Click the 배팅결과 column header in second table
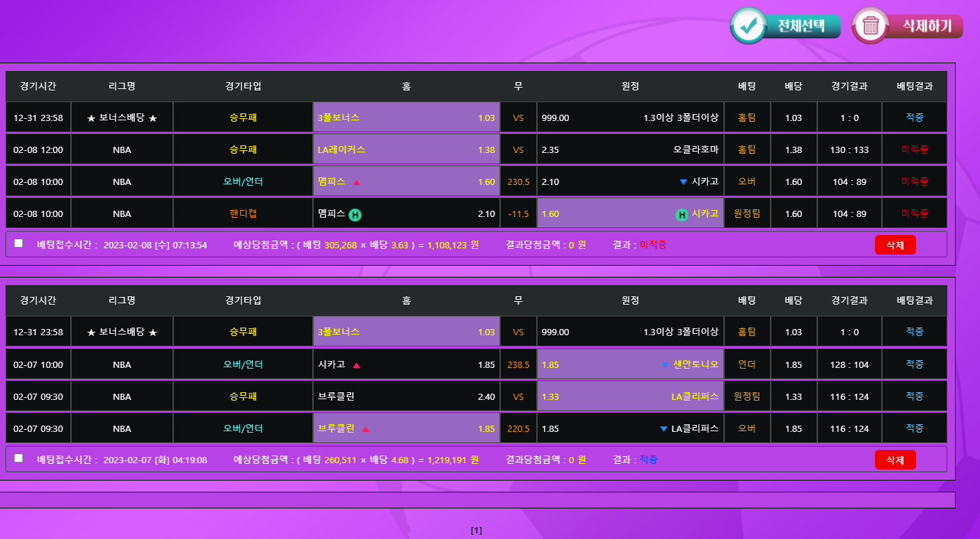This screenshot has height=539, width=980. (x=914, y=300)
